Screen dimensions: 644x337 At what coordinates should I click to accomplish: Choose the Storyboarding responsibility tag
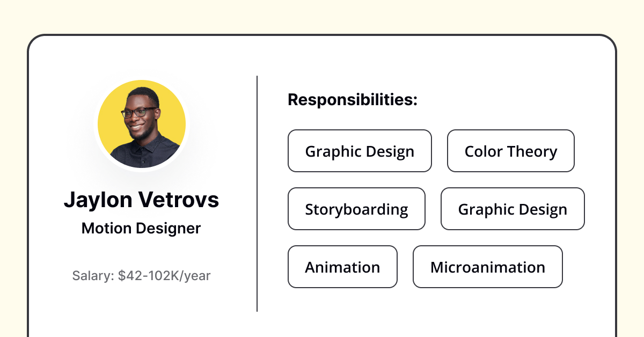[356, 209]
